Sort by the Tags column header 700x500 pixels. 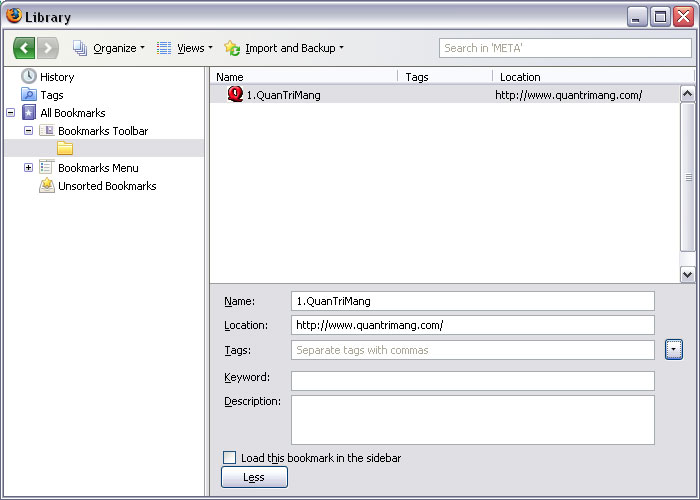point(445,77)
